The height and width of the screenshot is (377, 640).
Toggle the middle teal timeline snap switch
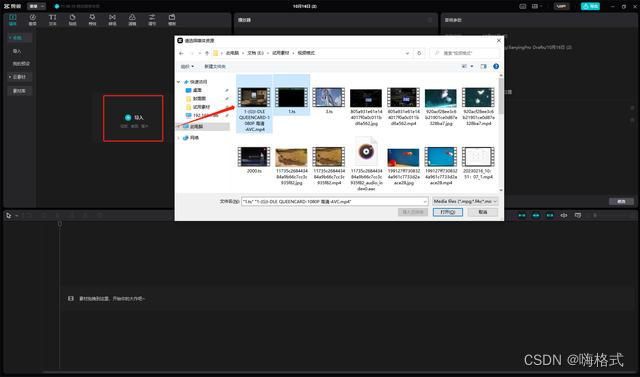tap(536, 215)
